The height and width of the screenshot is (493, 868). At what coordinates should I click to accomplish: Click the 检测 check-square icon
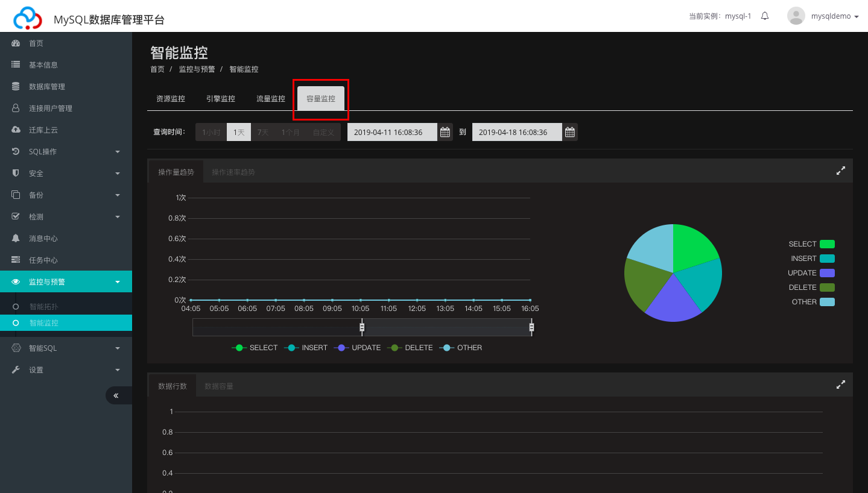click(16, 216)
